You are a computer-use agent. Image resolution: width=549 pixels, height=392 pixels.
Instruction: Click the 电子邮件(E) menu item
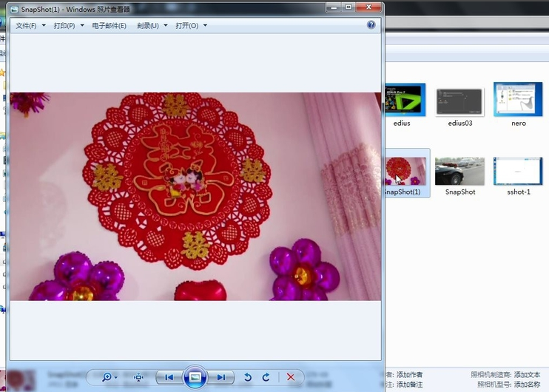tap(109, 26)
